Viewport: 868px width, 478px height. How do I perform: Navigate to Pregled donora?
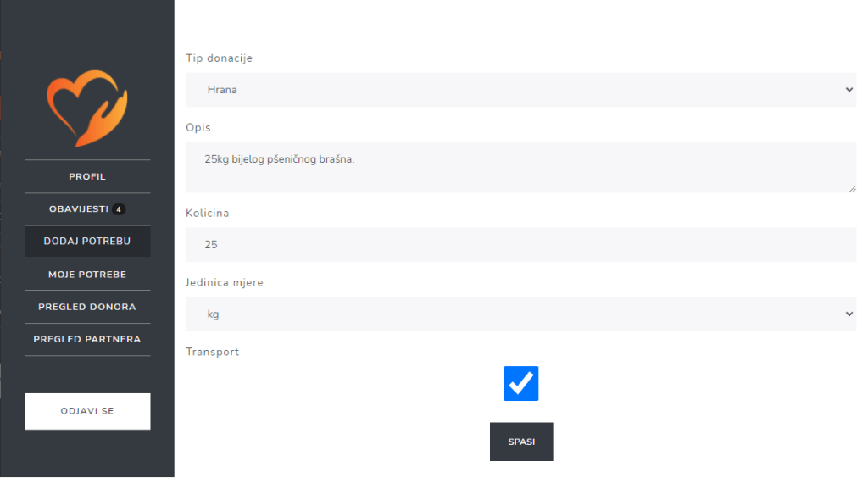87,307
